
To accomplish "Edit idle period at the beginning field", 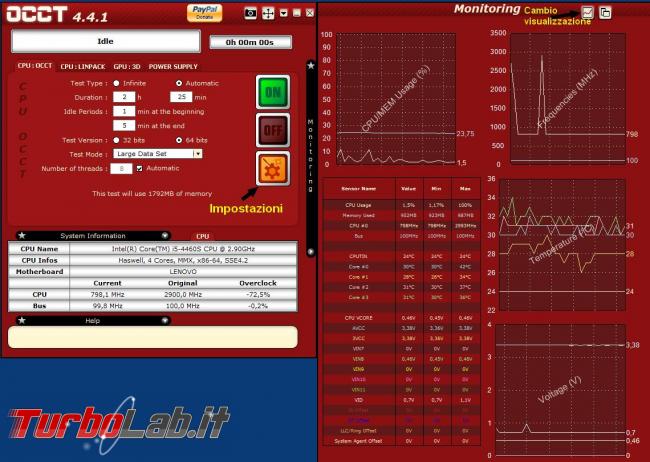I will point(124,111).
